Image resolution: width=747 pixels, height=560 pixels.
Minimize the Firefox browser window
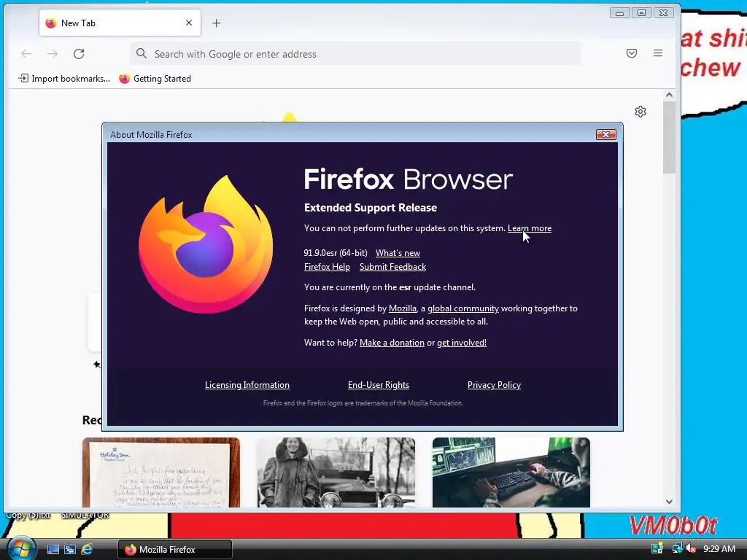pyautogui.click(x=619, y=13)
